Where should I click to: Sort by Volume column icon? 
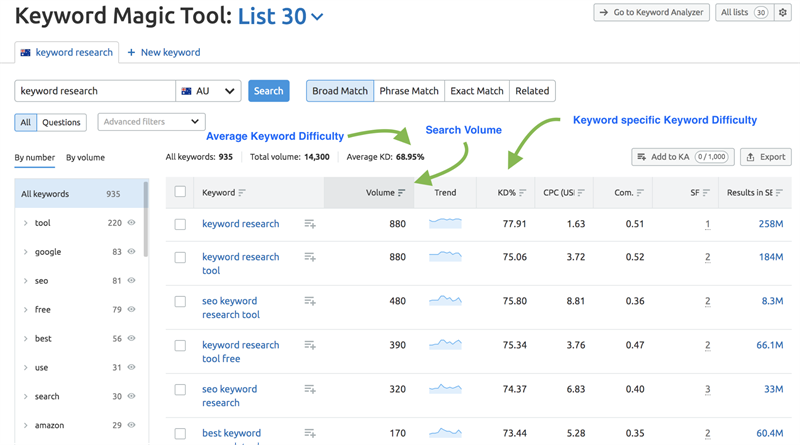click(x=402, y=192)
